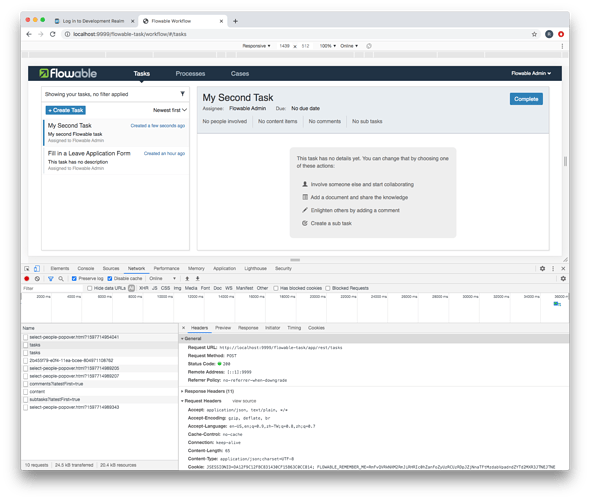Toggle the Preserve log checkbox

tap(74, 278)
